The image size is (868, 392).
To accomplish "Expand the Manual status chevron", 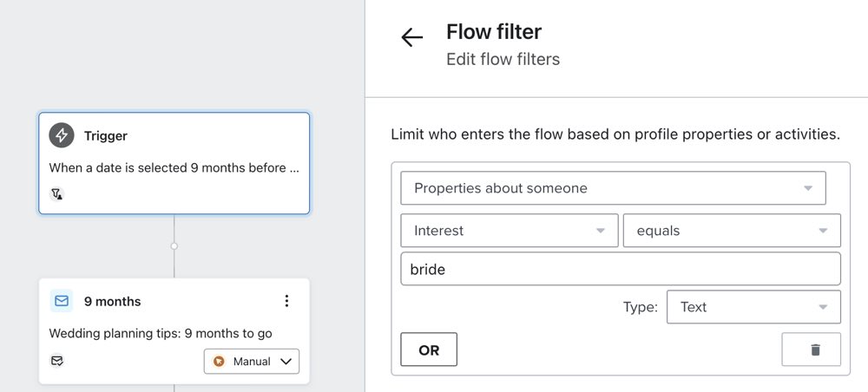I will click(x=286, y=362).
